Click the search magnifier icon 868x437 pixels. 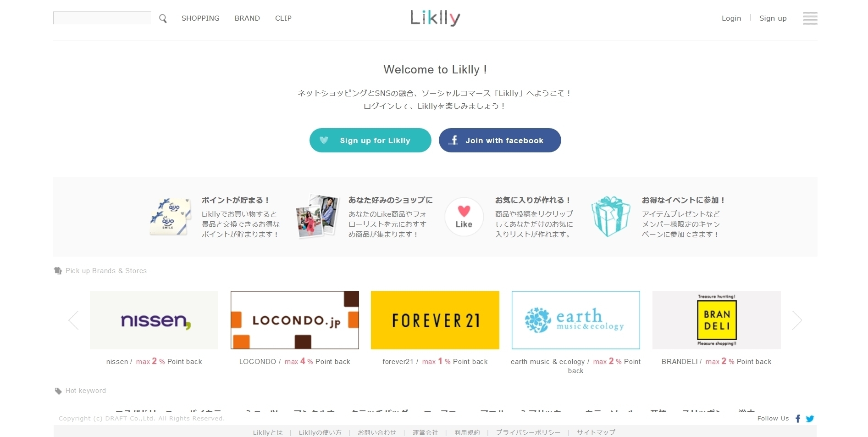[x=163, y=18]
